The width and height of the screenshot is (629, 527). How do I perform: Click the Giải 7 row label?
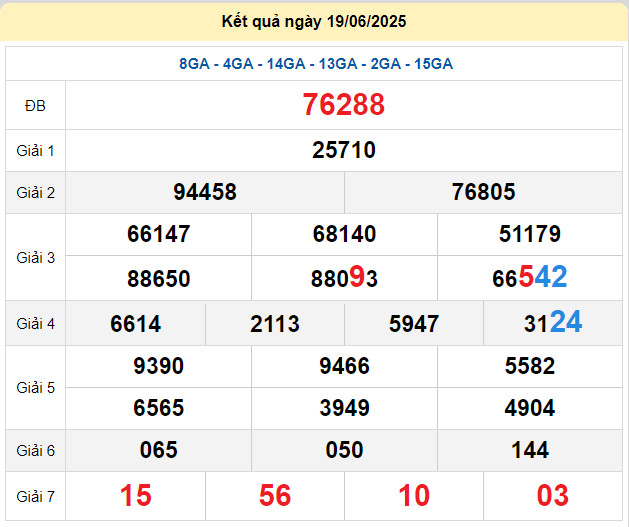tap(35, 497)
